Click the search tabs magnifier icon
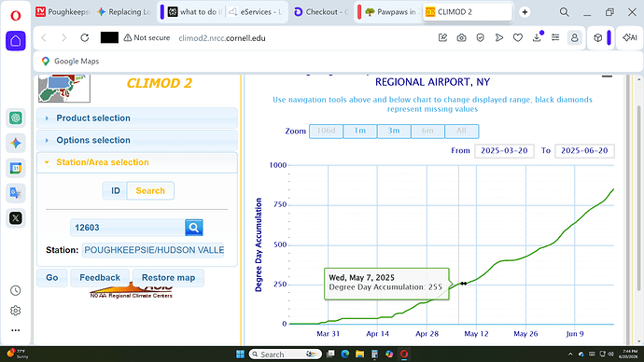The height and width of the screenshot is (362, 644). point(565,12)
